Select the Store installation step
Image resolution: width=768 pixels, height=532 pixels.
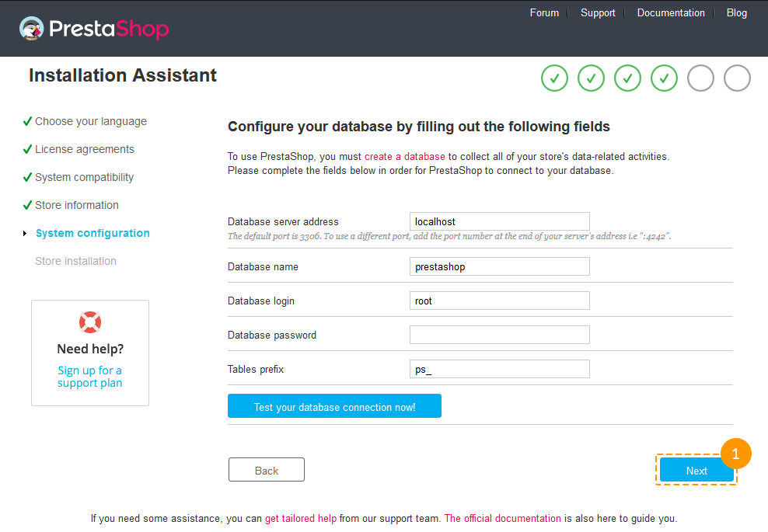(x=75, y=261)
